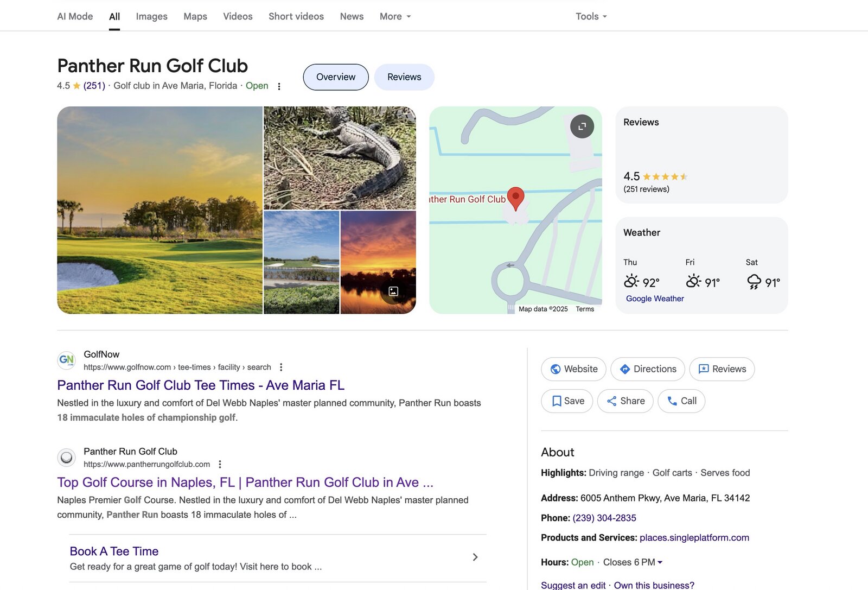Click the Reviews action button with star icon
The height and width of the screenshot is (590, 868).
(x=722, y=369)
